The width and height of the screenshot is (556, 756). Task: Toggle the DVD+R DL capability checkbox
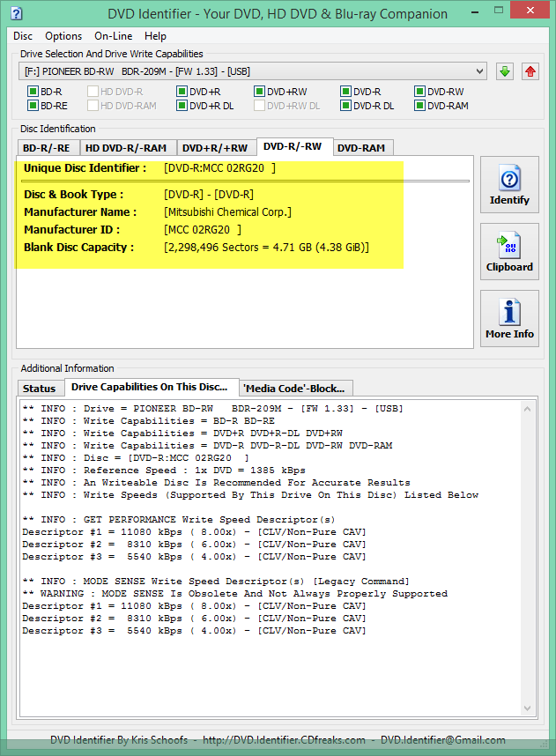click(182, 106)
